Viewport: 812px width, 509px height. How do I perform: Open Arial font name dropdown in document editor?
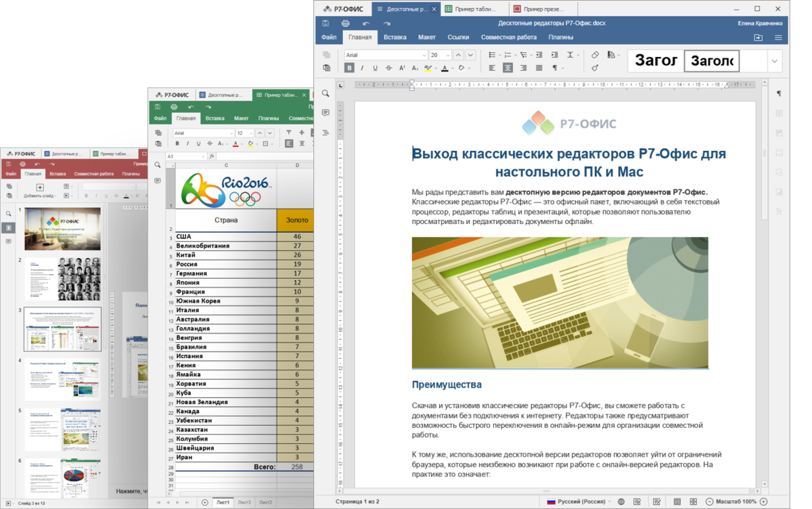click(424, 56)
